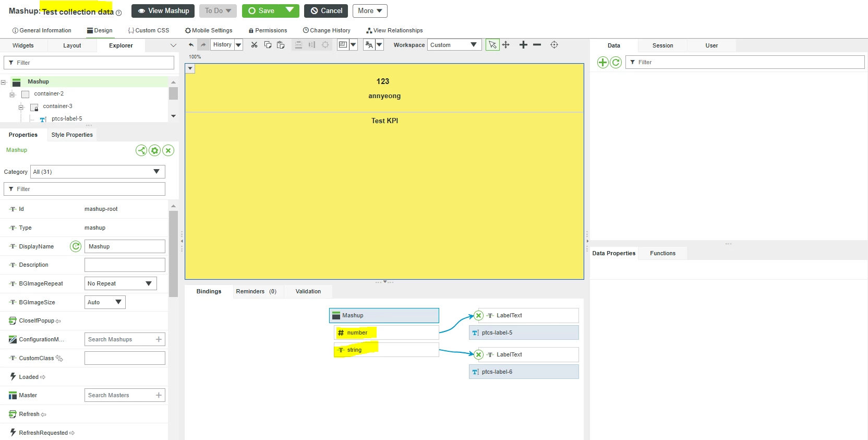The width and height of the screenshot is (868, 440).
Task: Remove LabelText binding for ptcs-label-6
Action: [x=478, y=354]
